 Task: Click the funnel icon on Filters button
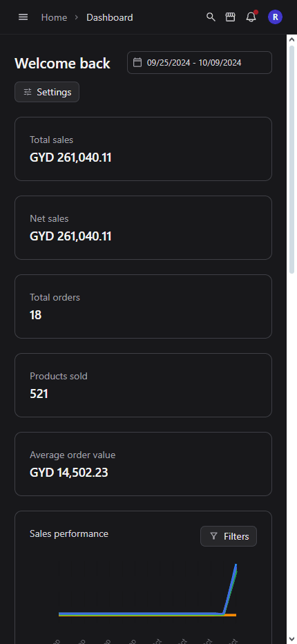pyautogui.click(x=213, y=536)
